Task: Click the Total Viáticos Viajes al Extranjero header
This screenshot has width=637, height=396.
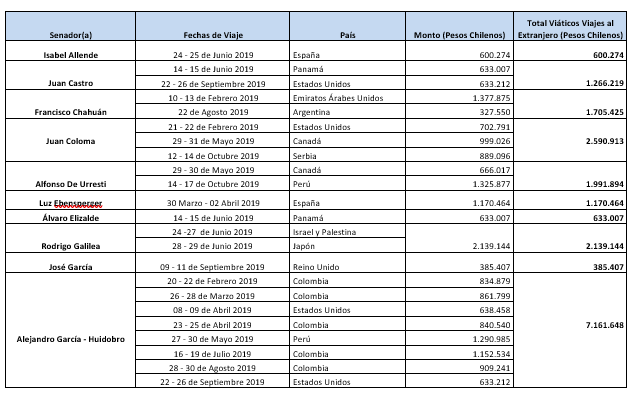Action: pos(570,26)
